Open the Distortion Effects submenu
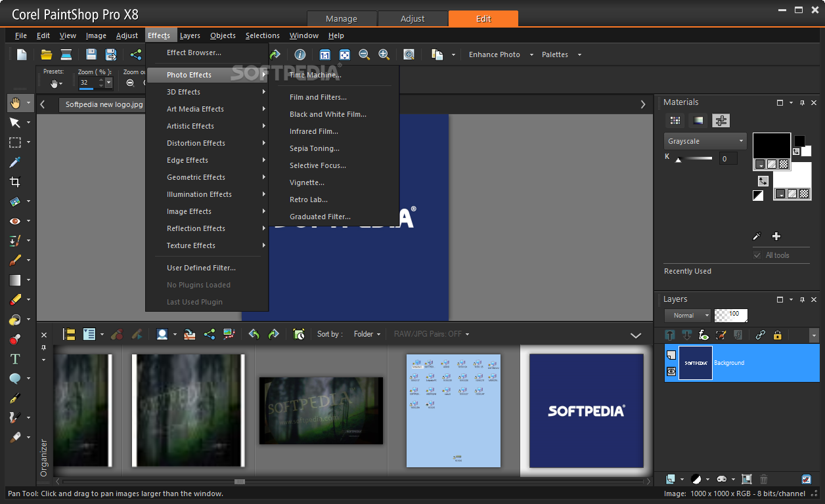825x504 pixels. 208,143
